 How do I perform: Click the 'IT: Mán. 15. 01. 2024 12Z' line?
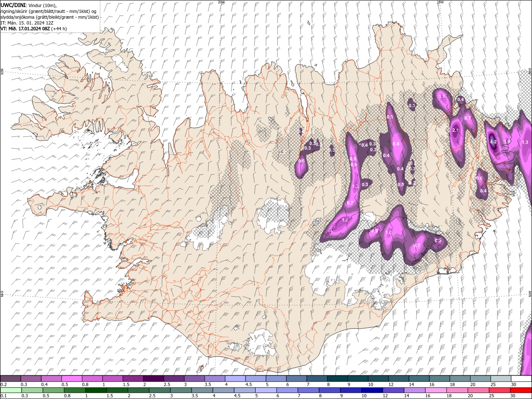[x=27, y=23]
